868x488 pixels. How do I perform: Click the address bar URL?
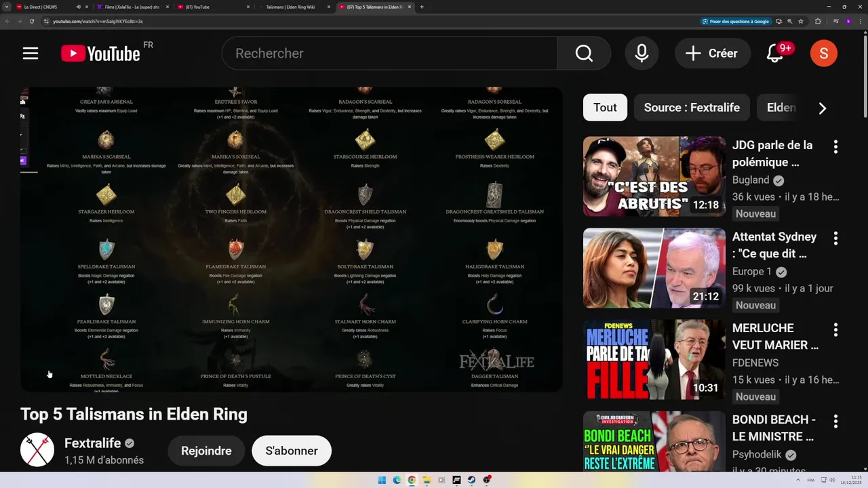click(98, 21)
